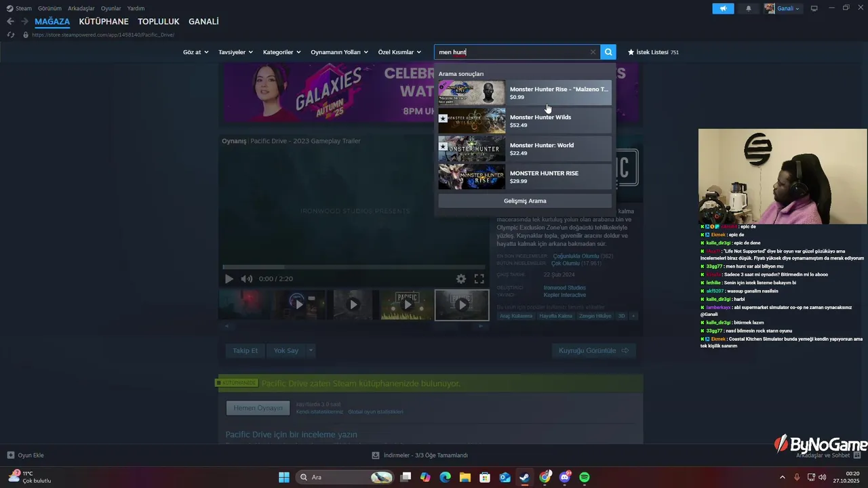Open the Arkadaşlar menu
The image size is (868, 488).
click(81, 8)
